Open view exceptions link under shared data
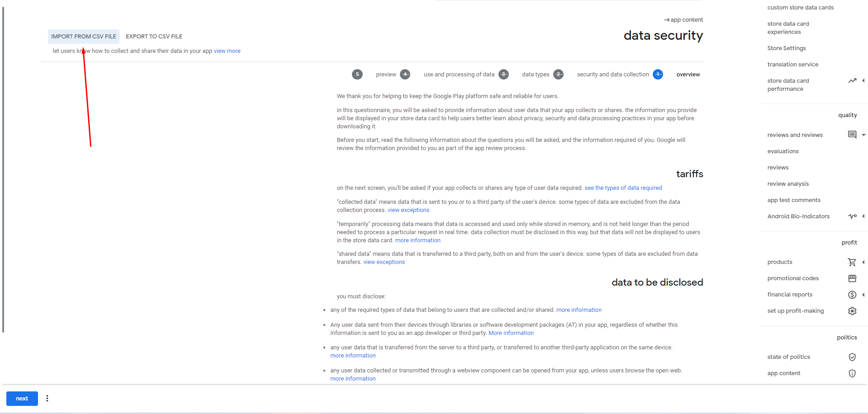 tap(384, 262)
